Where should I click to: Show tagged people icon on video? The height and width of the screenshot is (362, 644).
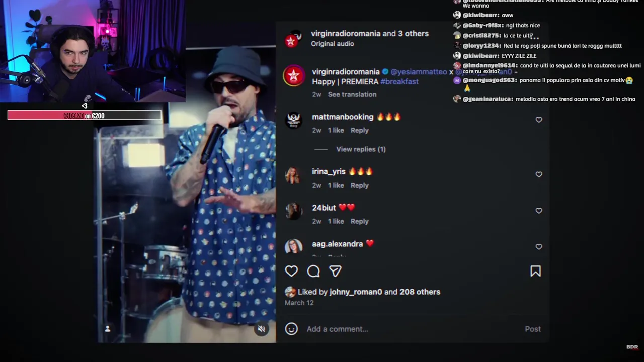click(x=107, y=329)
